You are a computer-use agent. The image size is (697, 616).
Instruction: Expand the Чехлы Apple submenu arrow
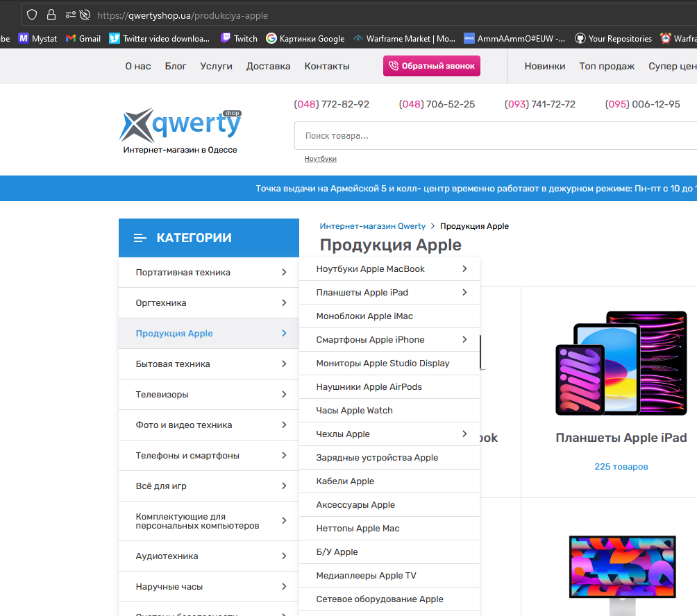coord(464,434)
